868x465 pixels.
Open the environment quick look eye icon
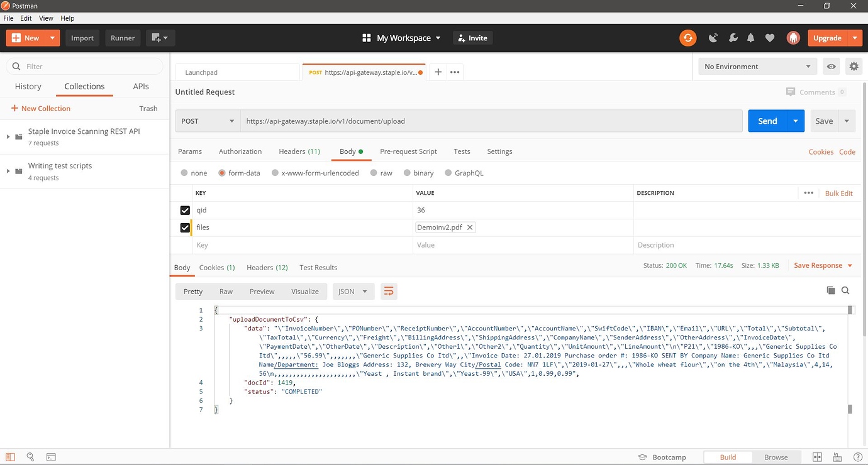coord(831,66)
